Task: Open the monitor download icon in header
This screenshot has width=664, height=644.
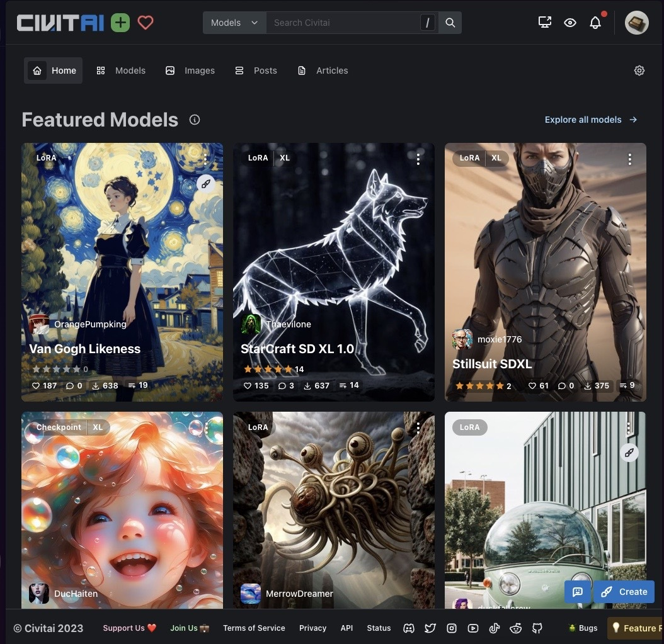Action: pos(544,23)
